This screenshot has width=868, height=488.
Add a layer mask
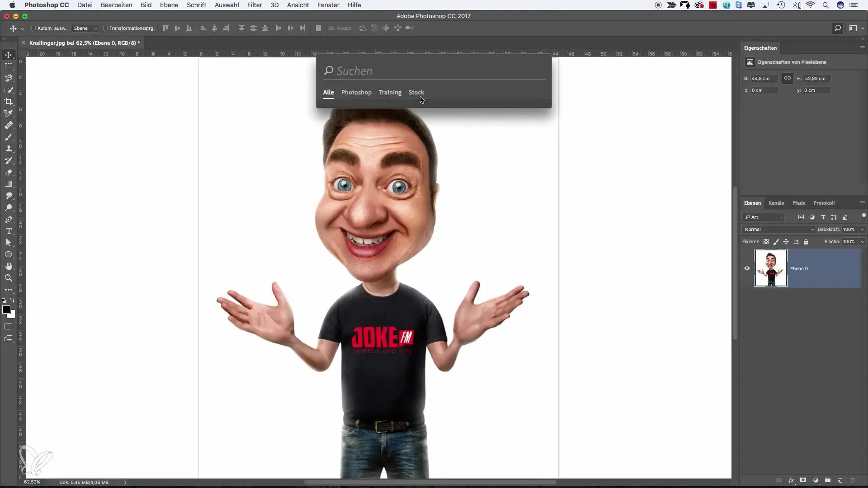[x=803, y=480]
